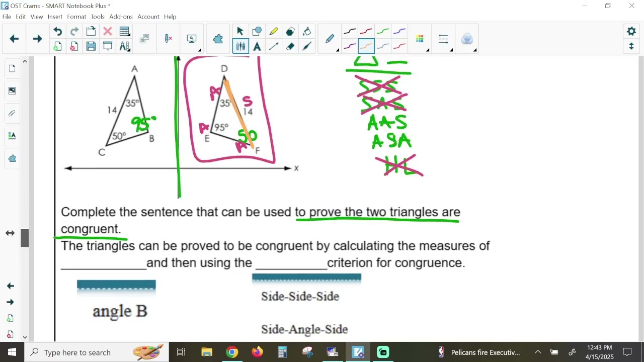Show the Screen Shade
Viewport: 644px width, 362px height.
pos(107,47)
